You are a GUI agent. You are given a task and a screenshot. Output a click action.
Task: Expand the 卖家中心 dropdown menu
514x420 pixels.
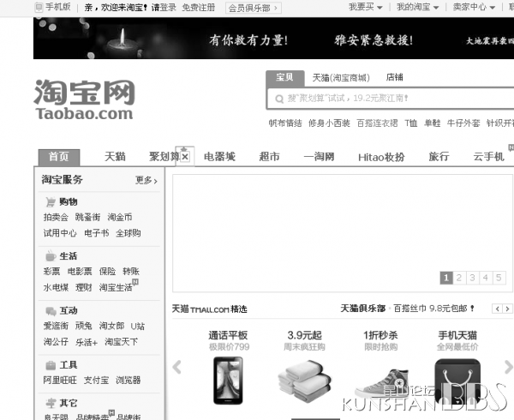tap(474, 7)
